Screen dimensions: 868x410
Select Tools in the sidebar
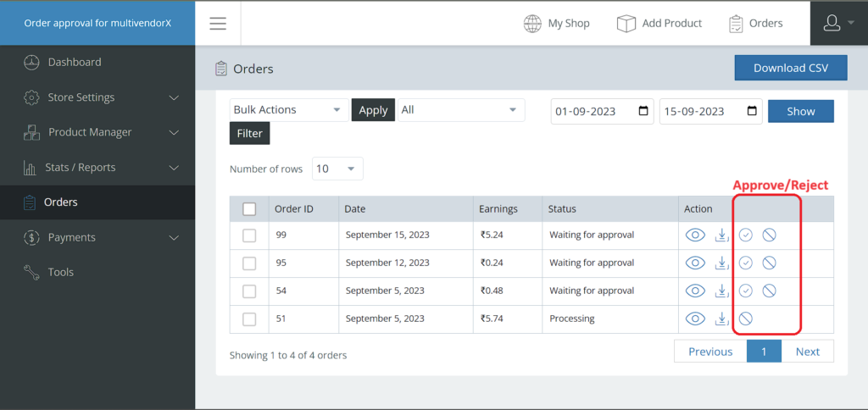coord(97,272)
